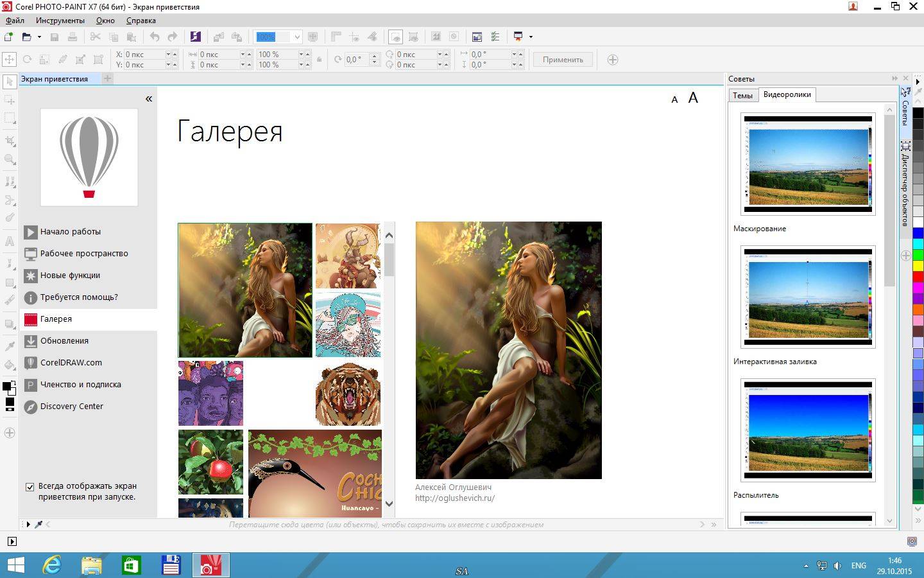This screenshot has height=578, width=924.
Task: Click the Undo arrow on the toolbar
Action: tap(155, 36)
